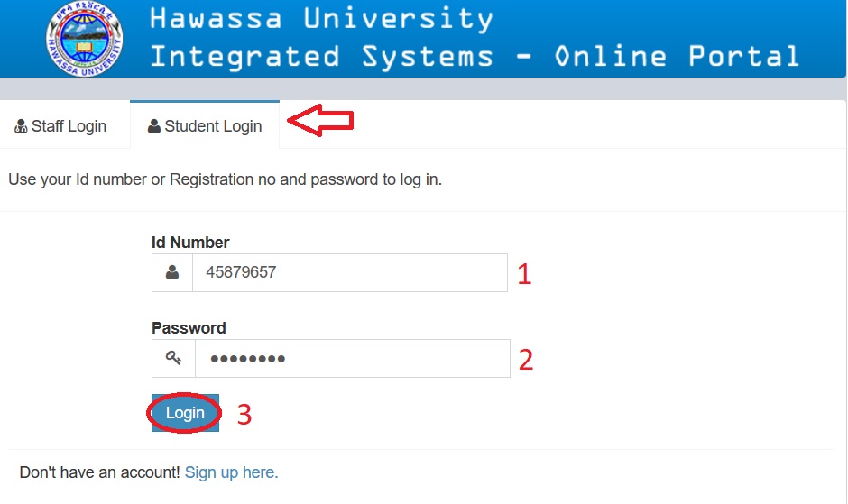The width and height of the screenshot is (848, 504).
Task: Focus the Id Number input field
Action: click(x=349, y=272)
